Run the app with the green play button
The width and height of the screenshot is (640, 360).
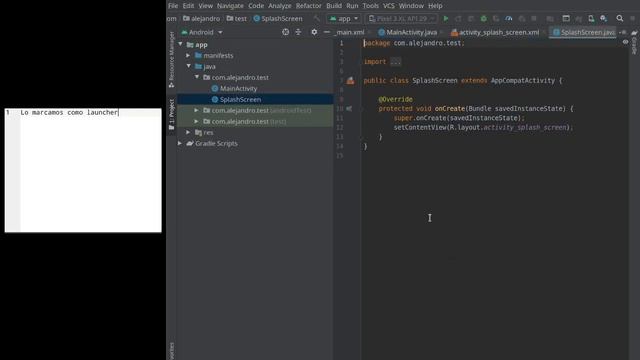[x=446, y=18]
